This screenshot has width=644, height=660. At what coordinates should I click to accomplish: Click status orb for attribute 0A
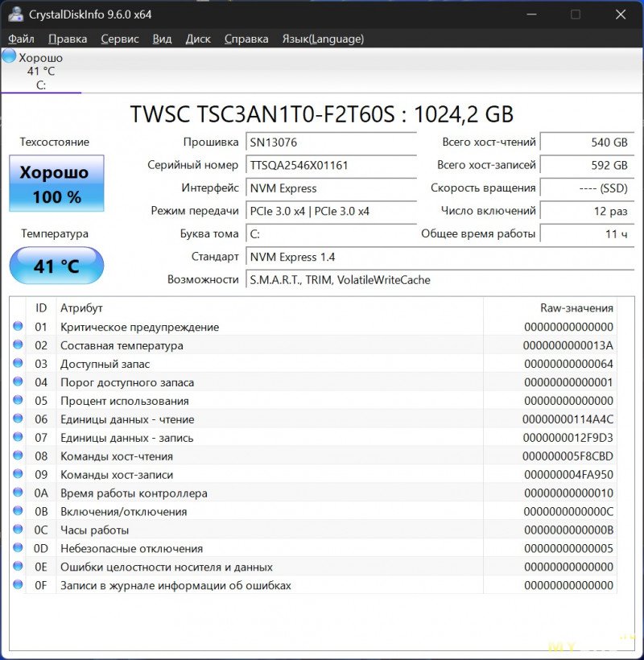tap(18, 492)
